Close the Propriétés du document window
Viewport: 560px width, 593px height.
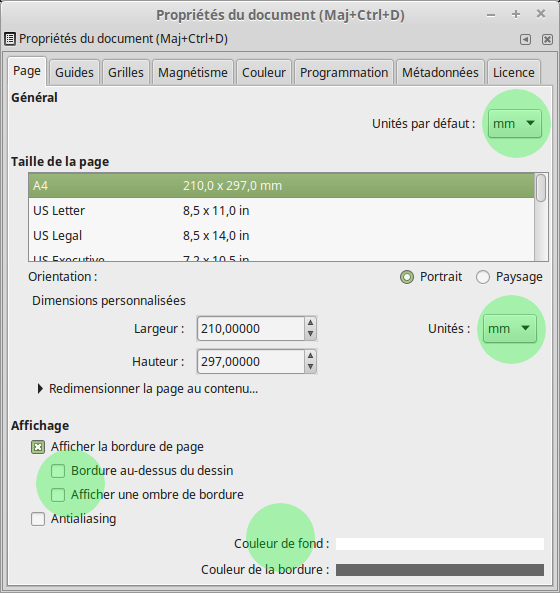541,14
